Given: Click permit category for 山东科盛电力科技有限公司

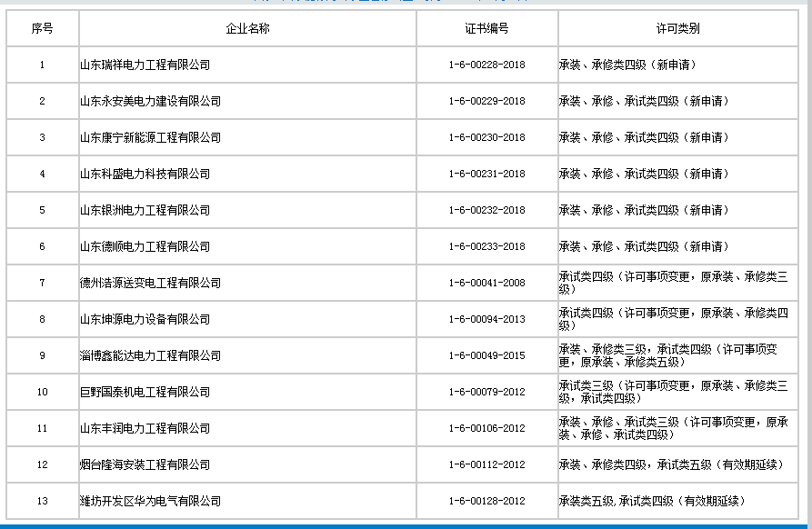Looking at the screenshot, I should (x=645, y=174).
